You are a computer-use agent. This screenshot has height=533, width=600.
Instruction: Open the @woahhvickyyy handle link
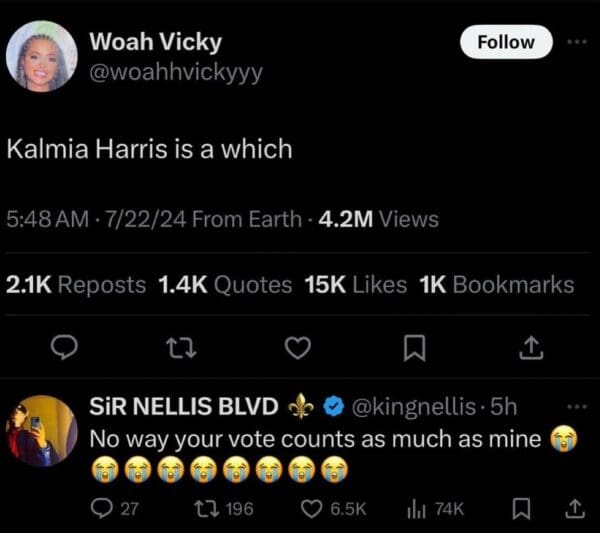click(176, 72)
